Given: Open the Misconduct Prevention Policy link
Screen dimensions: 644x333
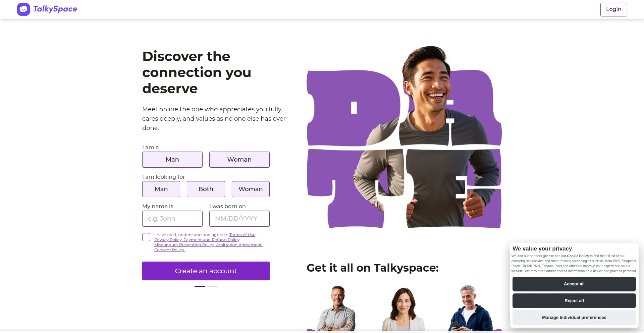Looking at the screenshot, I should [184, 245].
